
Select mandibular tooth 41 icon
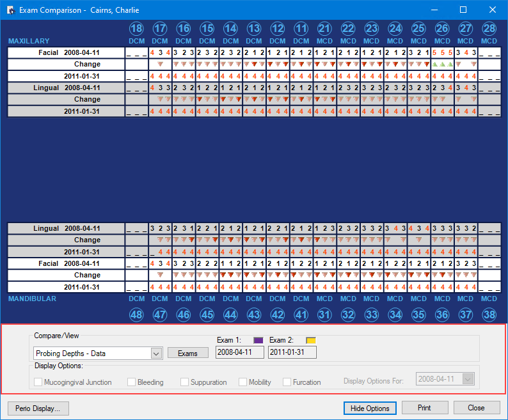tap(301, 313)
